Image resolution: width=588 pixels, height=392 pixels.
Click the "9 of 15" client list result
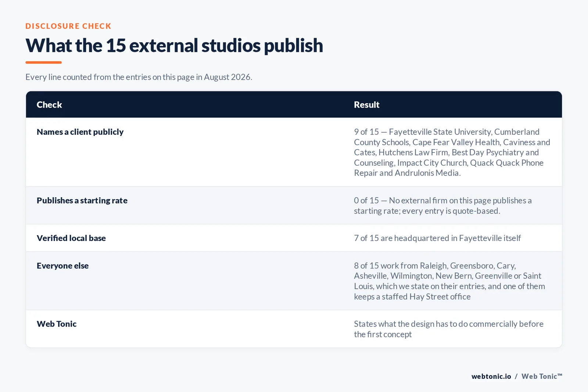[452, 152]
